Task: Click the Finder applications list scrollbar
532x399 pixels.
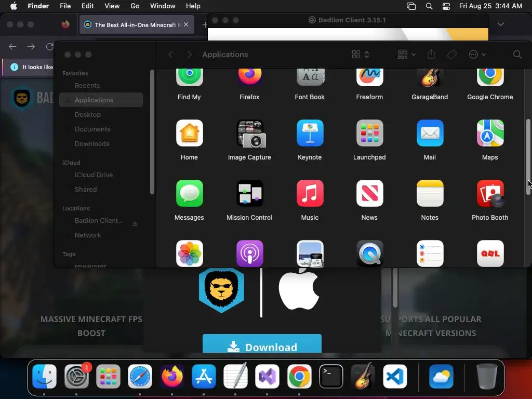Action: coord(528,157)
